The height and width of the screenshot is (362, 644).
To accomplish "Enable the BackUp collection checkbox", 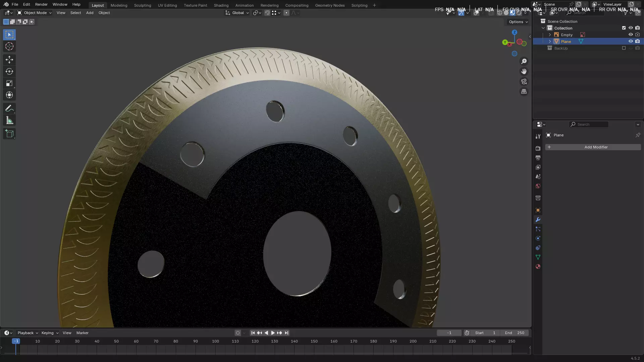I will point(624,48).
